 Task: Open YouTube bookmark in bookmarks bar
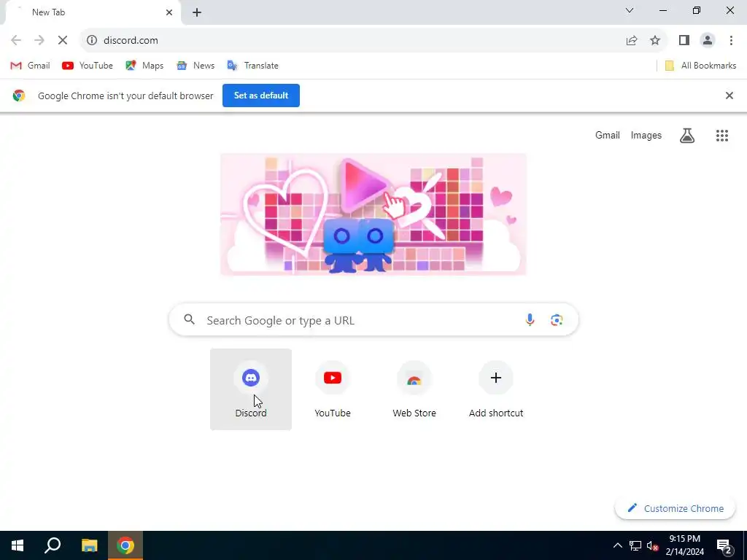pyautogui.click(x=88, y=66)
